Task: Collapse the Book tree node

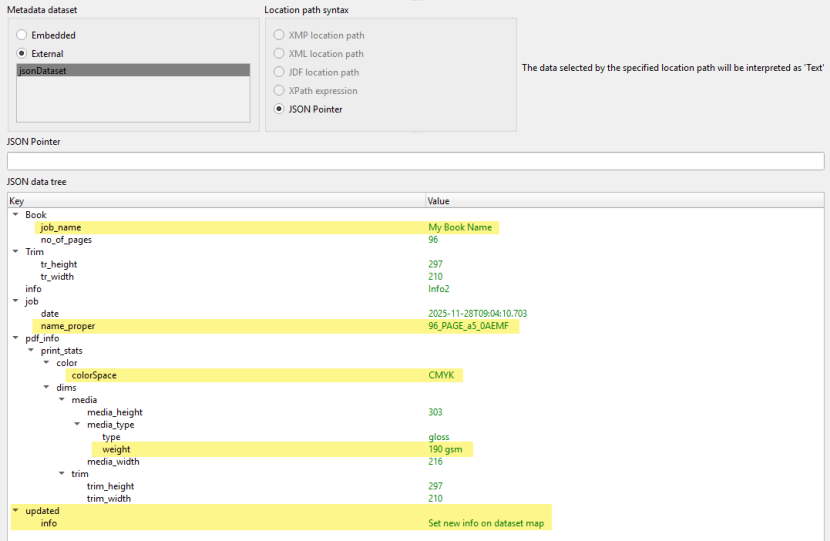Action: point(15,215)
